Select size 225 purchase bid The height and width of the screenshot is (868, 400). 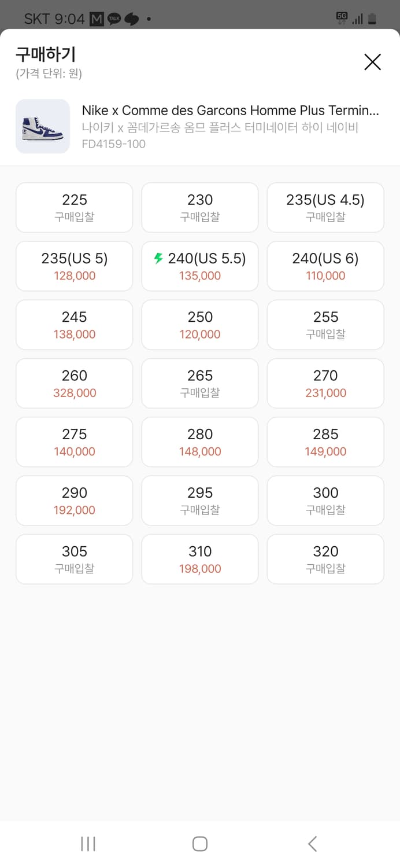tap(74, 207)
